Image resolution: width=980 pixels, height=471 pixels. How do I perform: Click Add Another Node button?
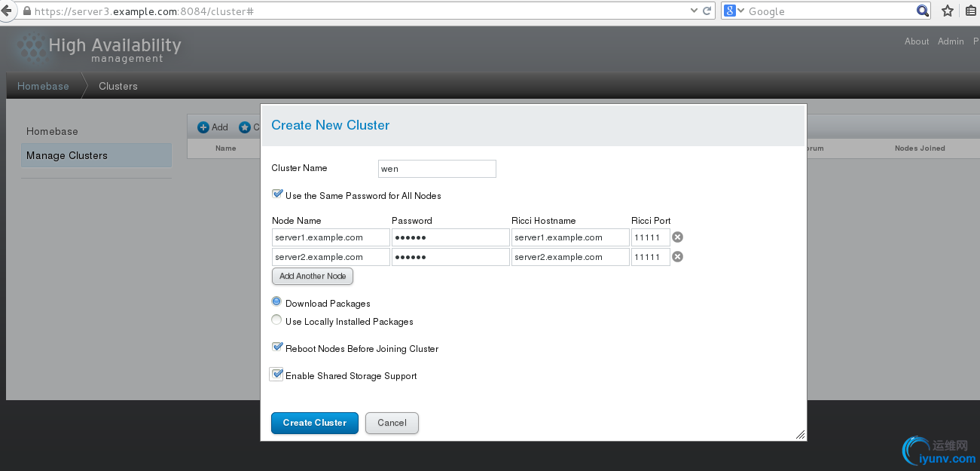[x=313, y=277]
